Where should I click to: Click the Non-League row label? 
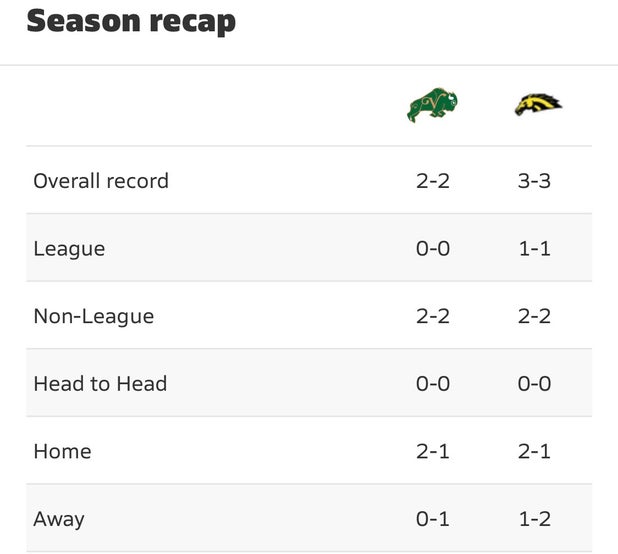click(x=94, y=316)
